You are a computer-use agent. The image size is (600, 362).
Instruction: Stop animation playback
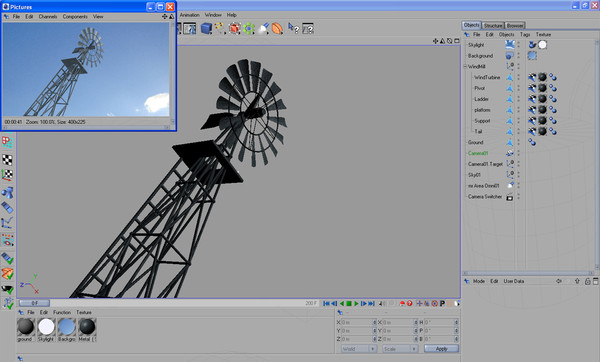point(349,303)
